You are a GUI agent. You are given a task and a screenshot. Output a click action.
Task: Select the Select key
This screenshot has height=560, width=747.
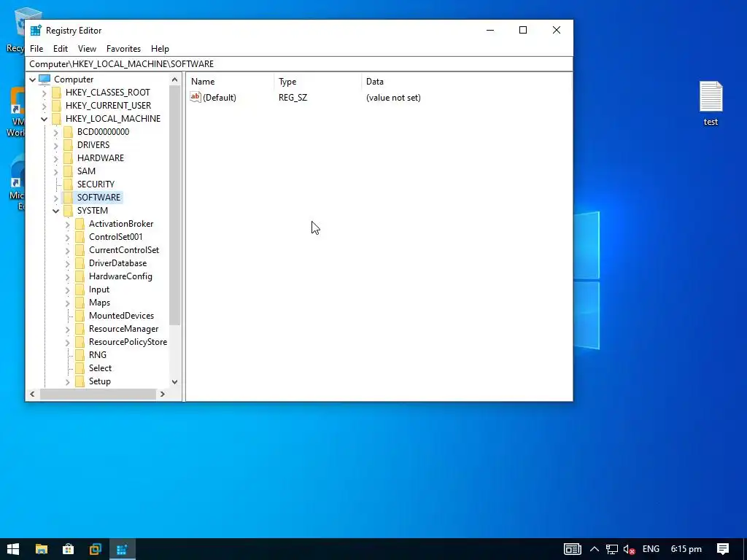coord(100,368)
